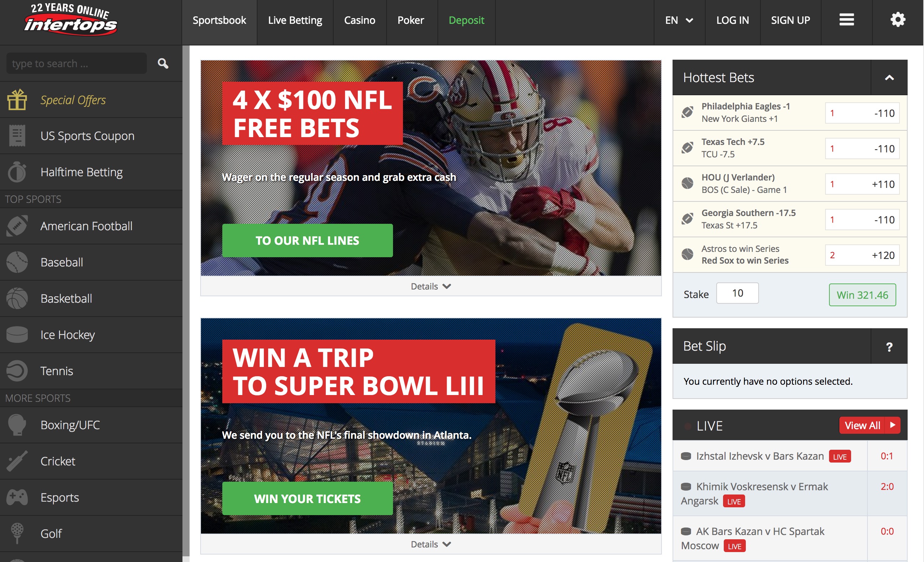Open the Sportsbook tab

220,20
